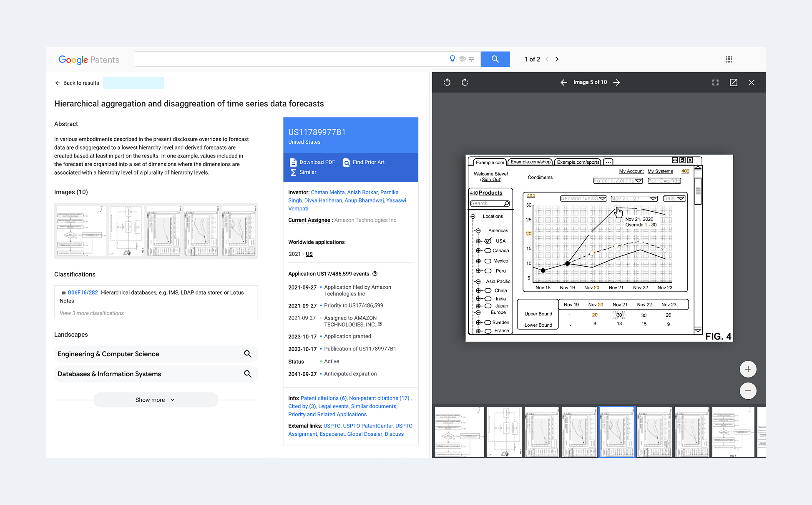Expand View 3 more classifications
The width and height of the screenshot is (812, 505).
(x=92, y=313)
